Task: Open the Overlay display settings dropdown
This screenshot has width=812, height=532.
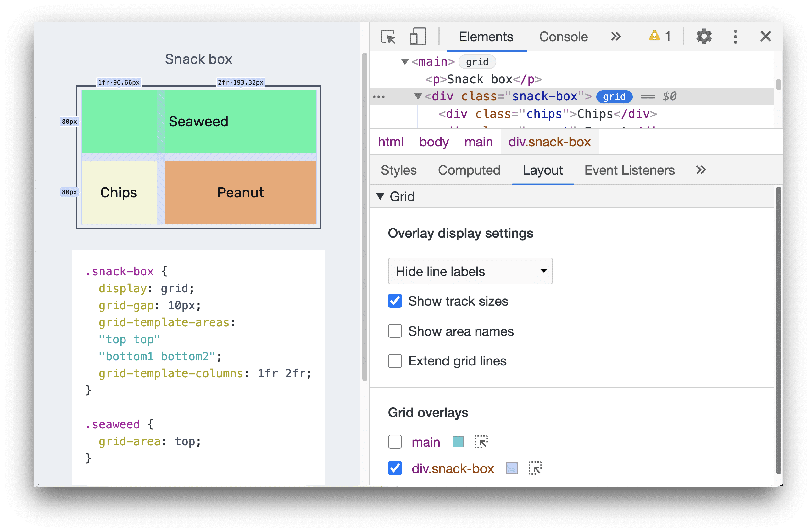Action: click(x=469, y=272)
